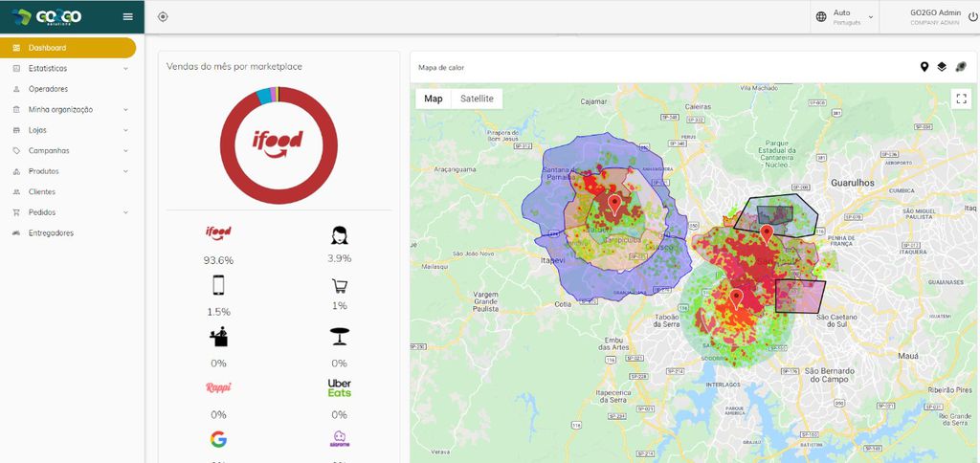This screenshot has width=980, height=463.
Task: Click the hamburger menu icon
Action: coord(127,17)
